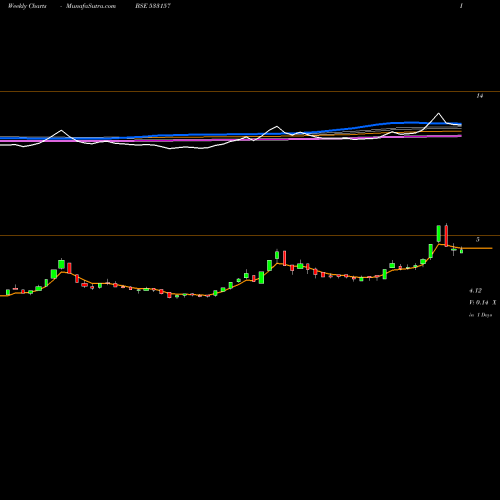The width and height of the screenshot is (500, 500).
Task: Click the tallest red candlestick near the price peak
Action: pyautogui.click(x=446, y=236)
